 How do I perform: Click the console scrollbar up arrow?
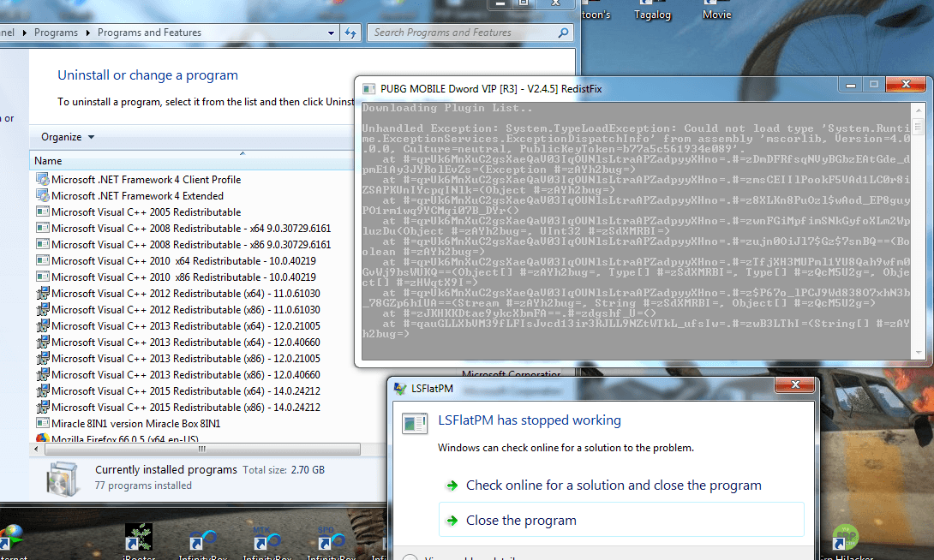point(918,110)
